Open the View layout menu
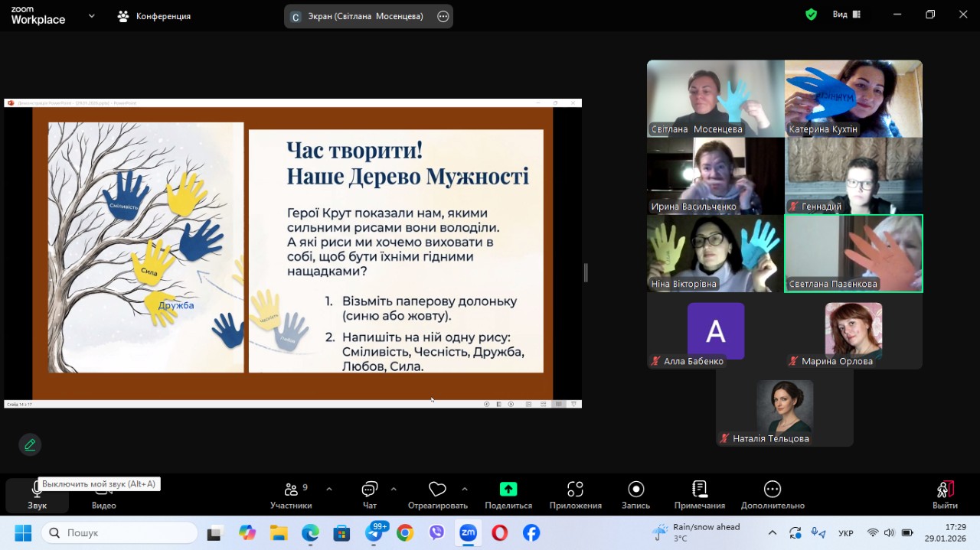The image size is (980, 550). (848, 15)
